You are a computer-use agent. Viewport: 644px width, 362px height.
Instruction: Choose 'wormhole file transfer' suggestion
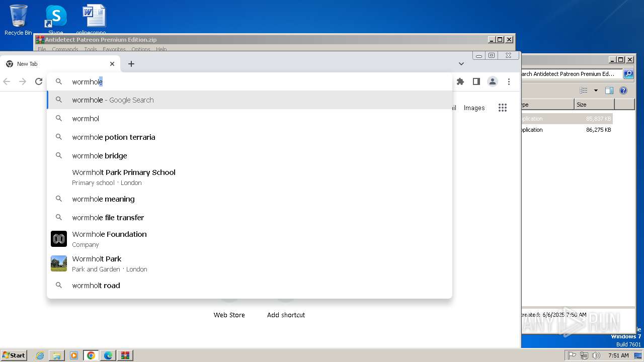[x=250, y=218]
